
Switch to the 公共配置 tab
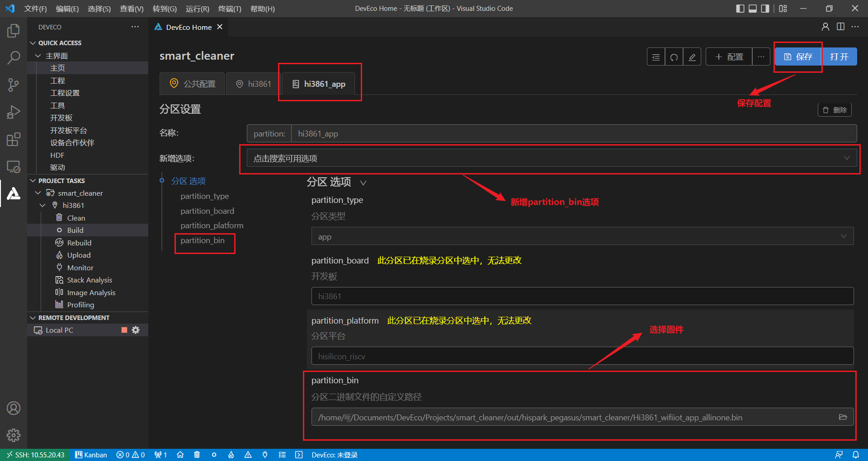pos(193,84)
